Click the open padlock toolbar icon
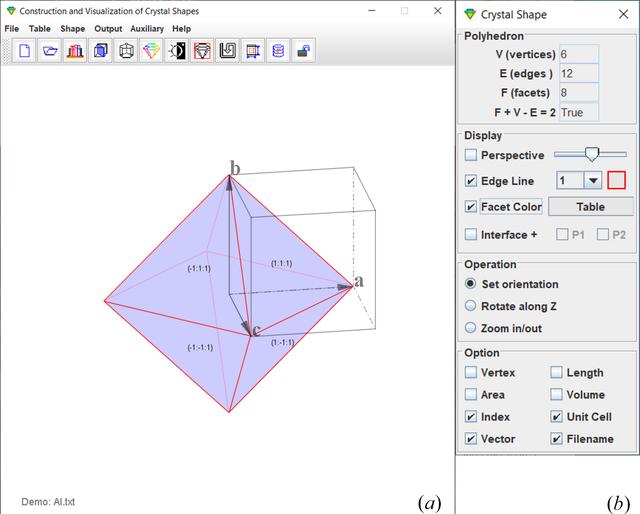Image resolution: width=640 pixels, height=514 pixels. pos(304,51)
